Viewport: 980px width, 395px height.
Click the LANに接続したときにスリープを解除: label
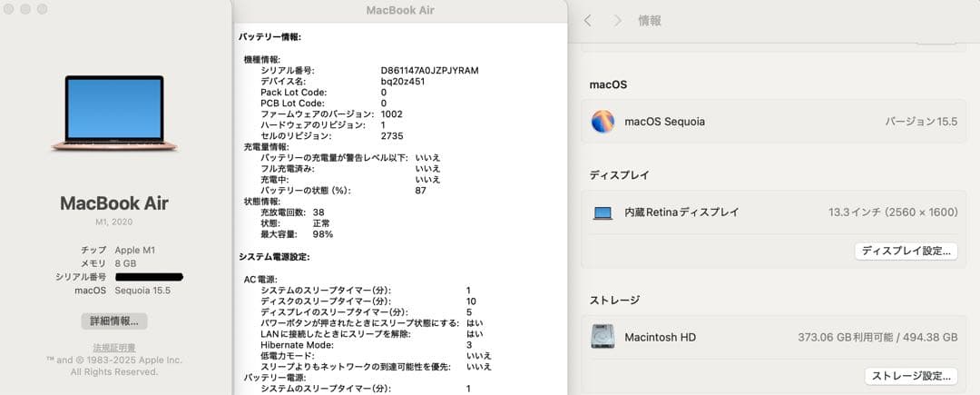point(336,334)
